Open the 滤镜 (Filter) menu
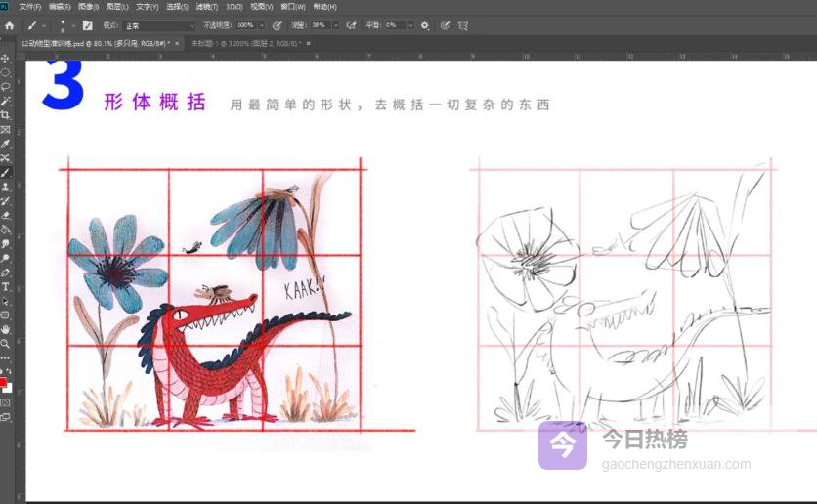The width and height of the screenshot is (817, 504). tap(205, 7)
